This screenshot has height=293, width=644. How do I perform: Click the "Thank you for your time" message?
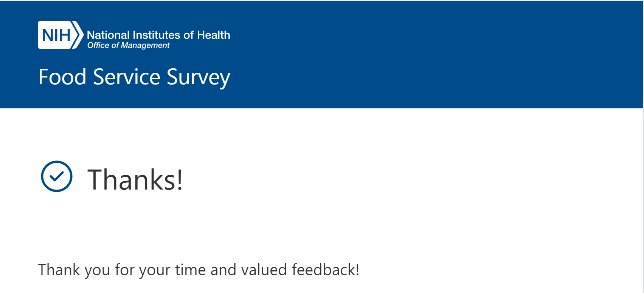[199, 270]
